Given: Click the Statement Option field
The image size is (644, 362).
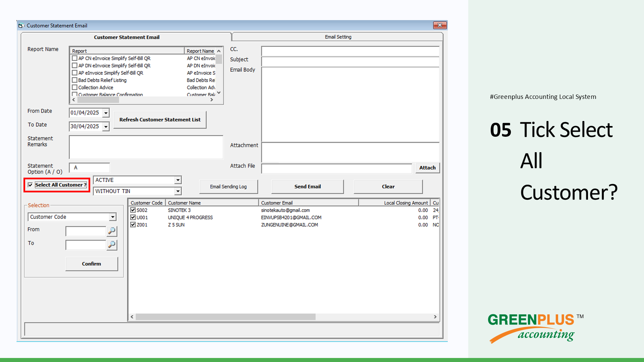Looking at the screenshot, I should pos(89,168).
